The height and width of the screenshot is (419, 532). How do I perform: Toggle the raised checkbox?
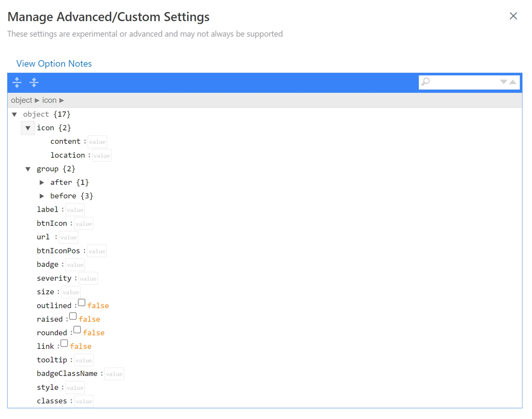click(73, 316)
